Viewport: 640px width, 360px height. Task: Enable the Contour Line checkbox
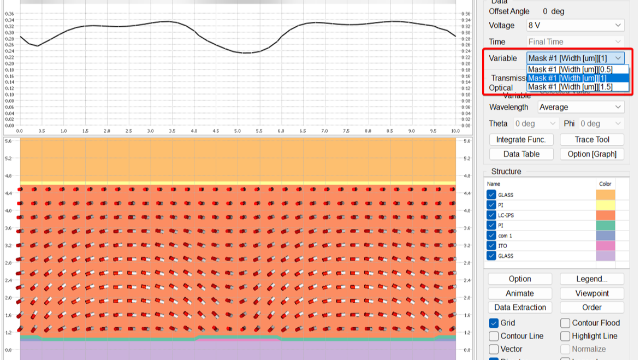[493, 336]
